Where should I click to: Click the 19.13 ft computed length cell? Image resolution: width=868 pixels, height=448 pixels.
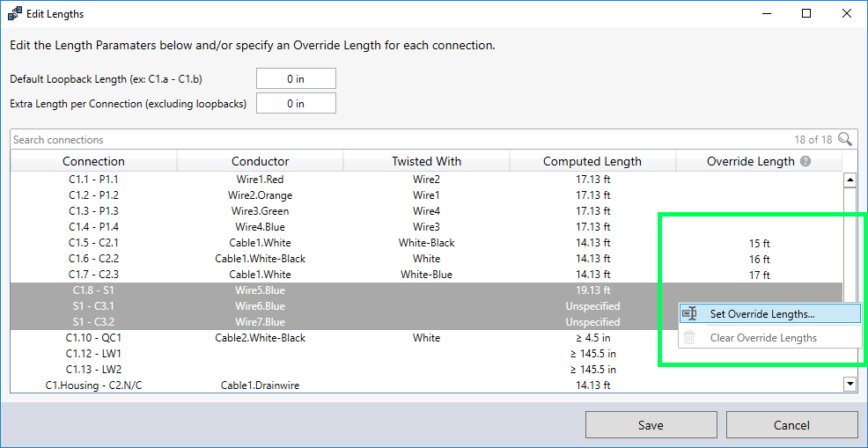click(592, 290)
